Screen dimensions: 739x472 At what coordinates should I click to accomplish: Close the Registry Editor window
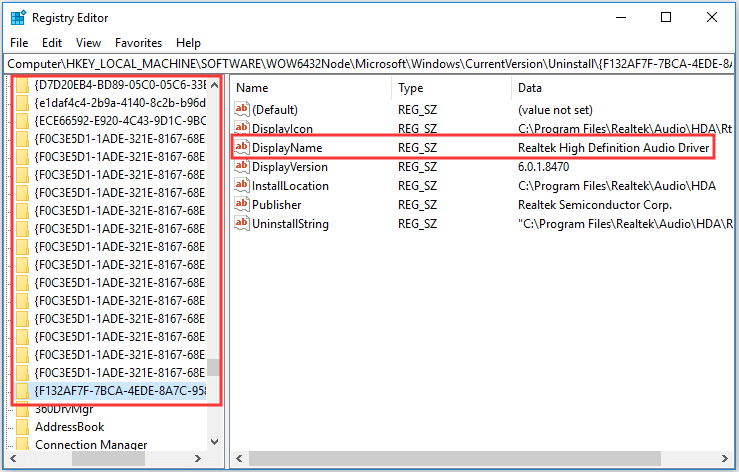[712, 18]
